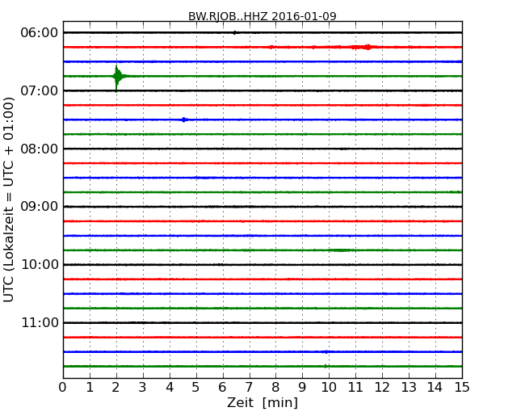Click x-axis tick label 11

355,387
